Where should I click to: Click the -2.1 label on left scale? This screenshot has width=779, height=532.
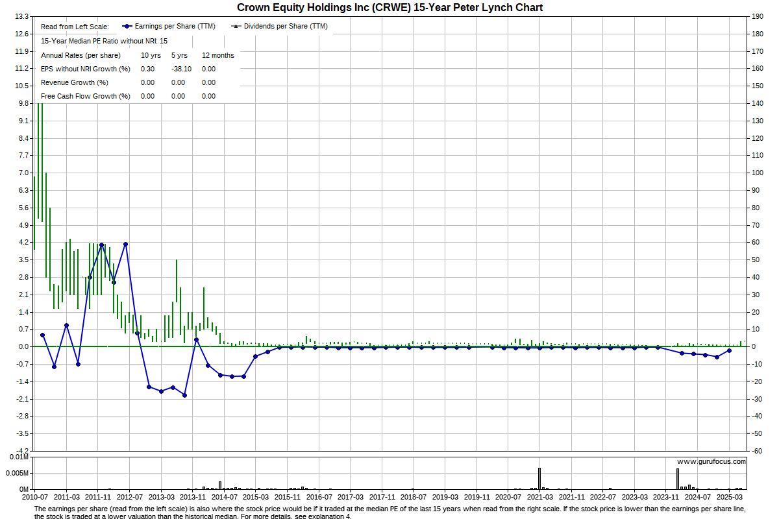pyautogui.click(x=23, y=398)
